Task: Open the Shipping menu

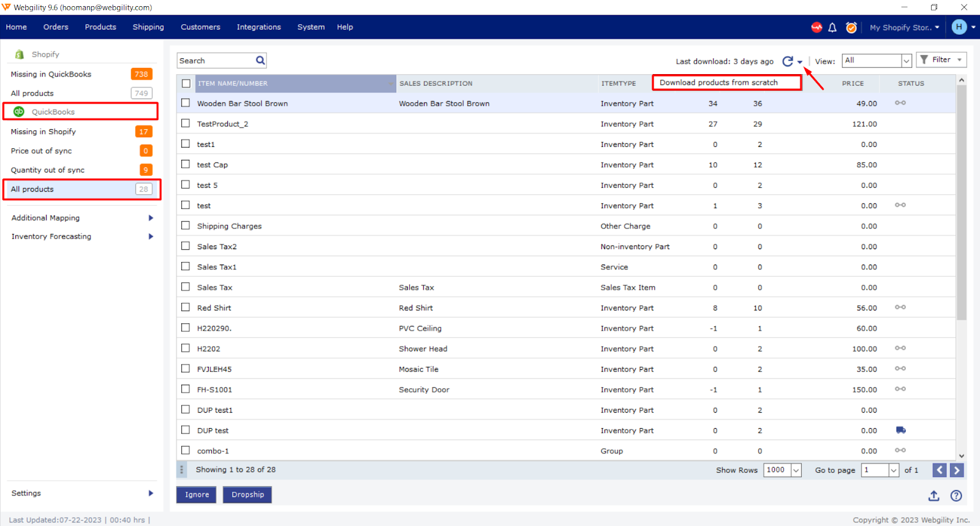Action: point(148,27)
